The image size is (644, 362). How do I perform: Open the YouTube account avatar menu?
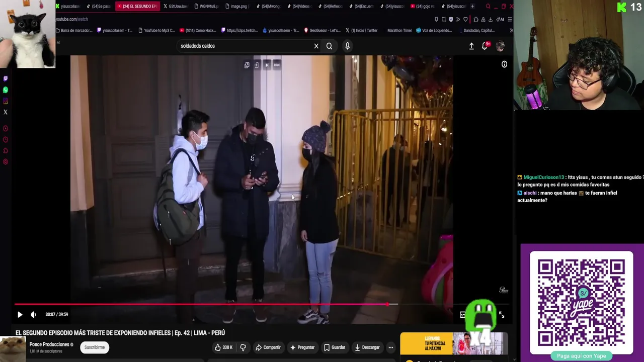500,46
